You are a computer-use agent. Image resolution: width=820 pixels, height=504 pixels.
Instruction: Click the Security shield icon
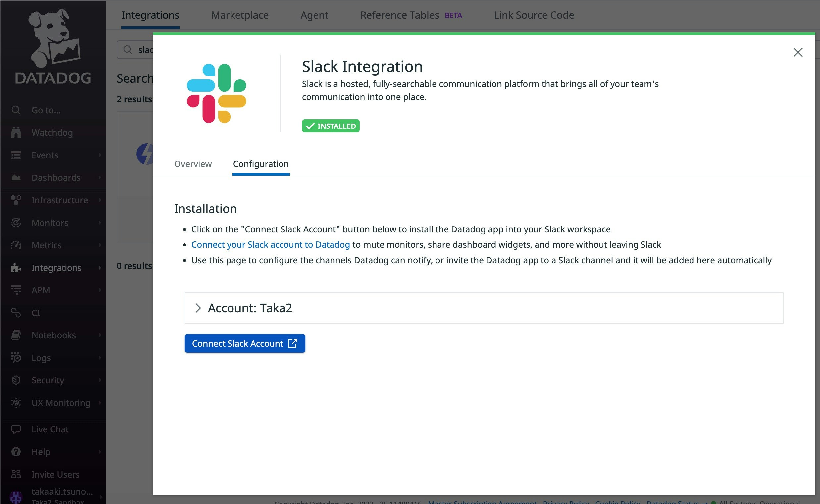pos(16,380)
